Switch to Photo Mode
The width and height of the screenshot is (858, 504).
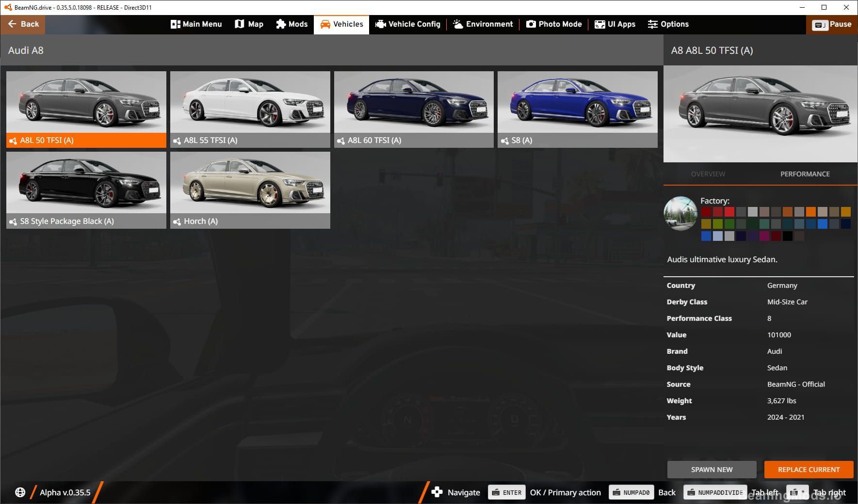[x=554, y=24]
